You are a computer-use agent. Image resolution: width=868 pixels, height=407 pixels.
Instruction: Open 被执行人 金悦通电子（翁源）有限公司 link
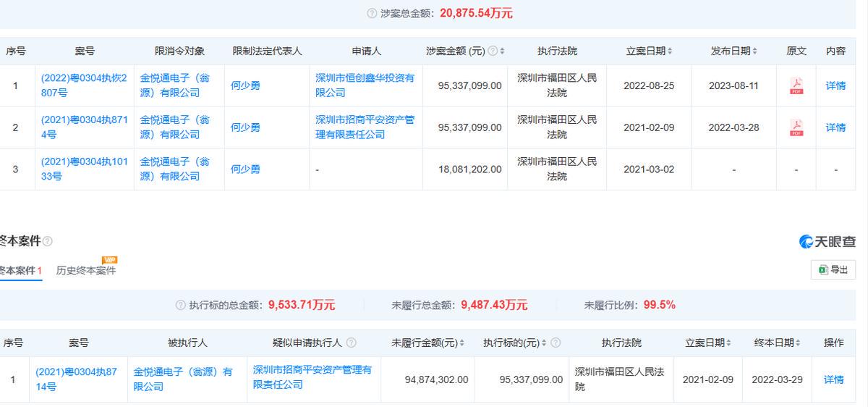[x=183, y=379]
